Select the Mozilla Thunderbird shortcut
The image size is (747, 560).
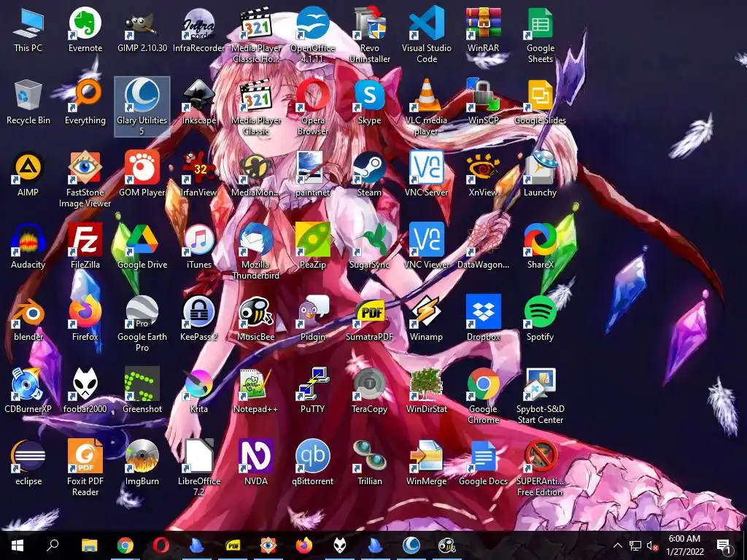tap(256, 252)
